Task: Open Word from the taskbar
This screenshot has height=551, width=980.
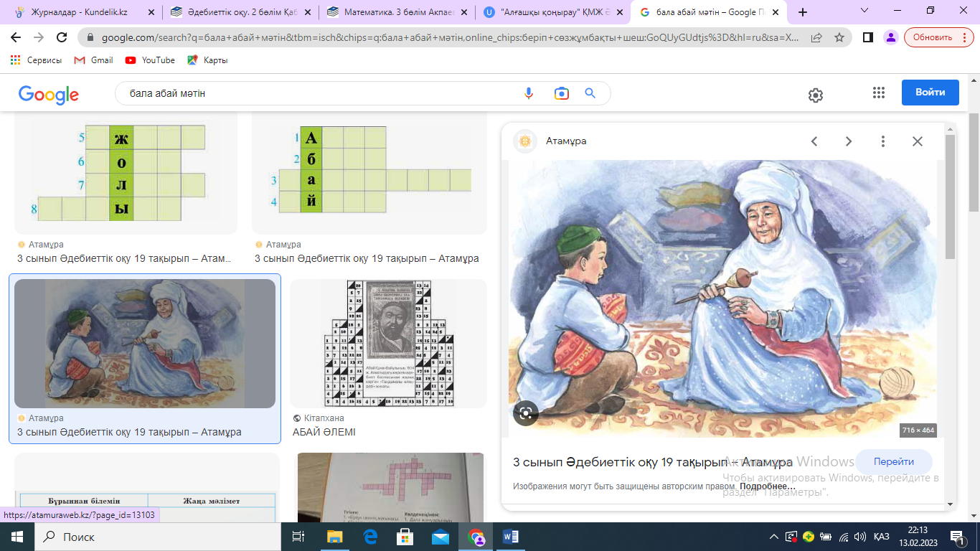Action: (x=511, y=537)
